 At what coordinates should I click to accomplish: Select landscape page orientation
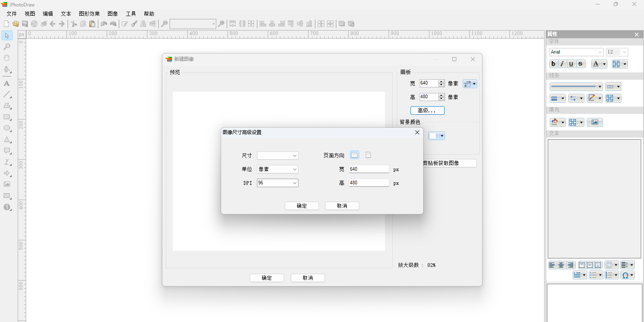click(354, 155)
